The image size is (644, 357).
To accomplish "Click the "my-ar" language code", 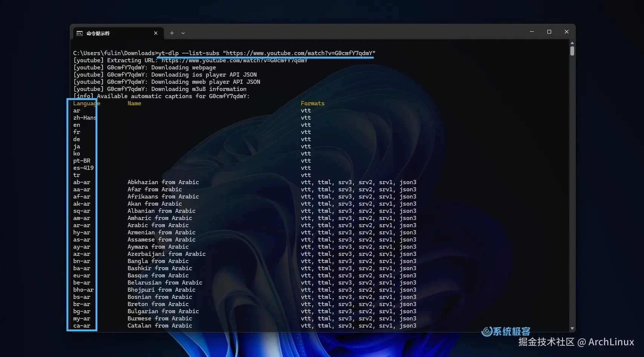I will click(x=82, y=319).
